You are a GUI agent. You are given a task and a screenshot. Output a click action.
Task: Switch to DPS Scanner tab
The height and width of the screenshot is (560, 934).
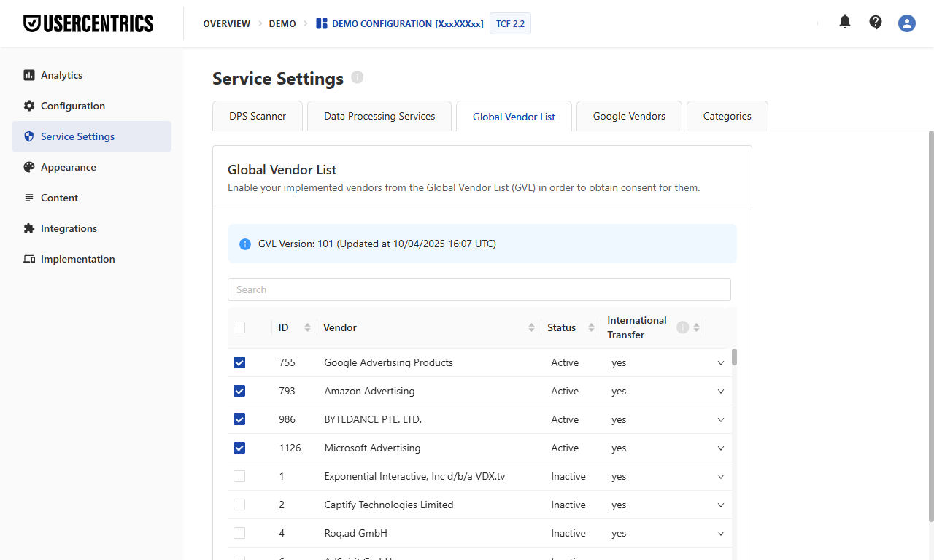258,116
